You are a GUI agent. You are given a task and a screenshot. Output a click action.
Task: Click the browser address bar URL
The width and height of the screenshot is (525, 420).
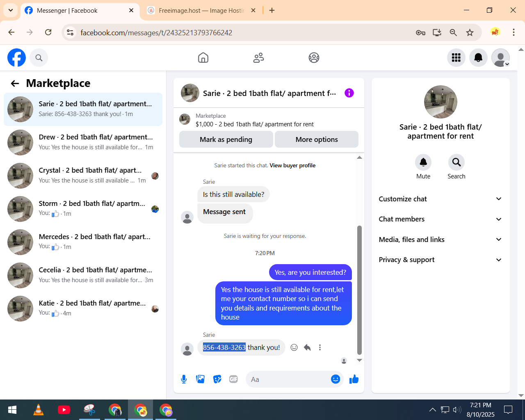point(156,33)
